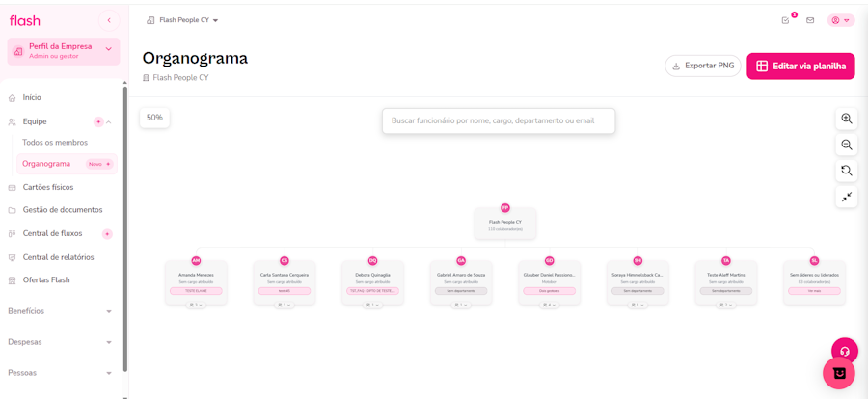Viewport: 868px width, 399px height.
Task: Click the flash logo
Action: [x=25, y=21]
